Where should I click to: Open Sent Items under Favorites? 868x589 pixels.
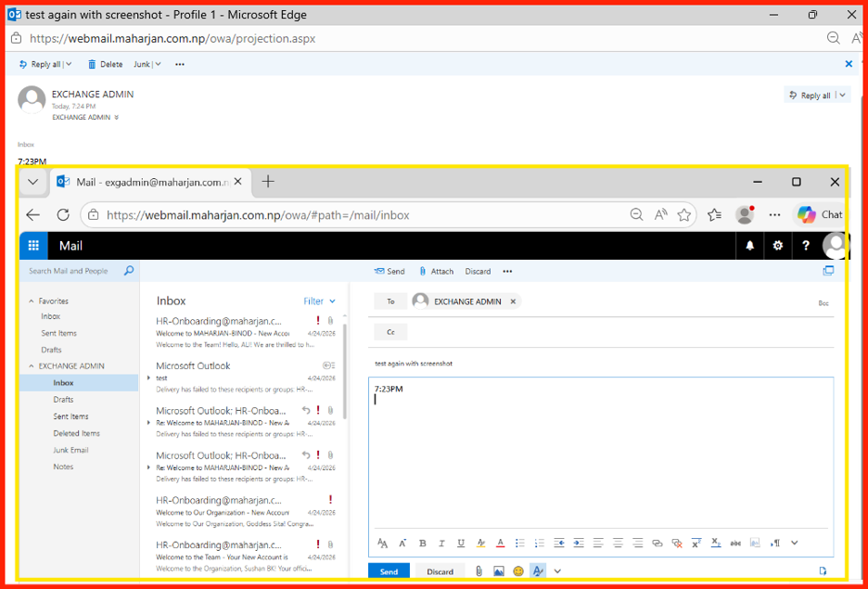click(58, 333)
